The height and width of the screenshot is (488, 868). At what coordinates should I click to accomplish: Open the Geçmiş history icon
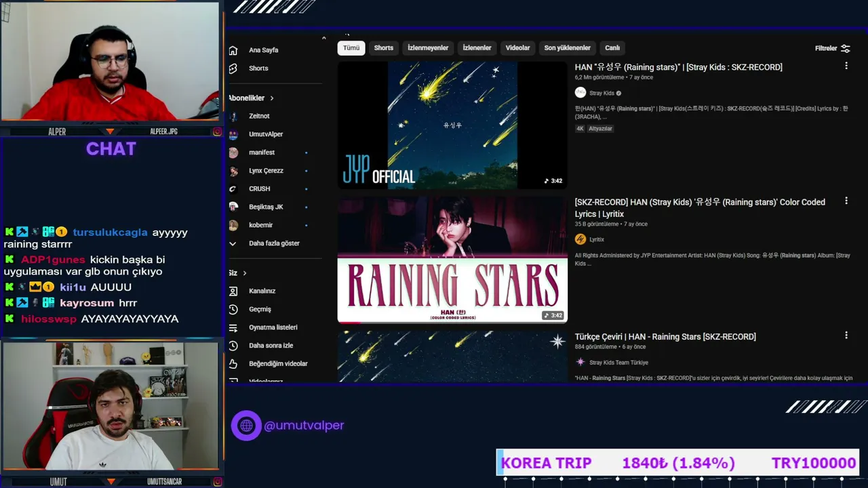pyautogui.click(x=233, y=309)
